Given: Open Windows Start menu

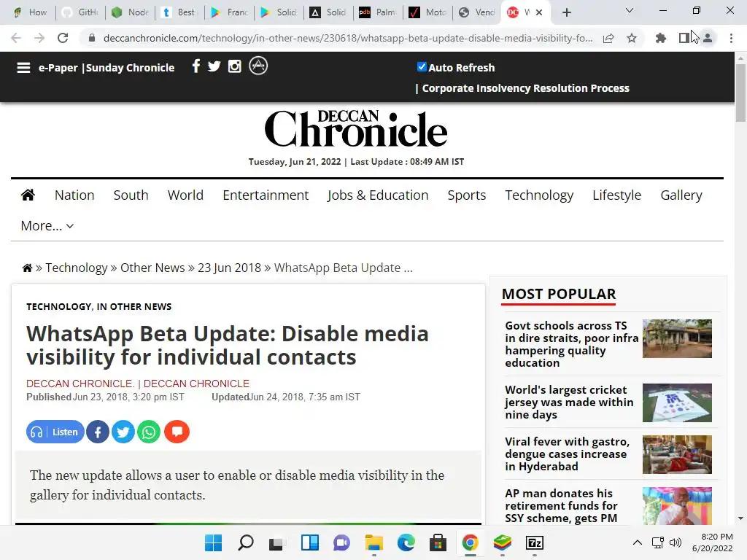Looking at the screenshot, I should point(214,542).
